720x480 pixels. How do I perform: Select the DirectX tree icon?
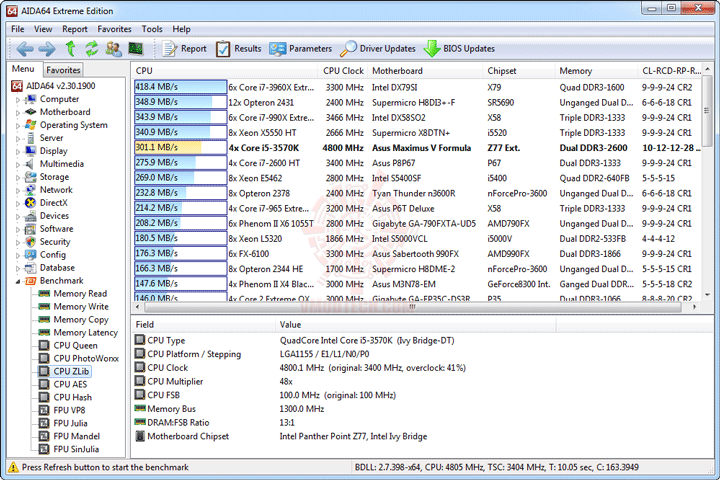pos(31,203)
